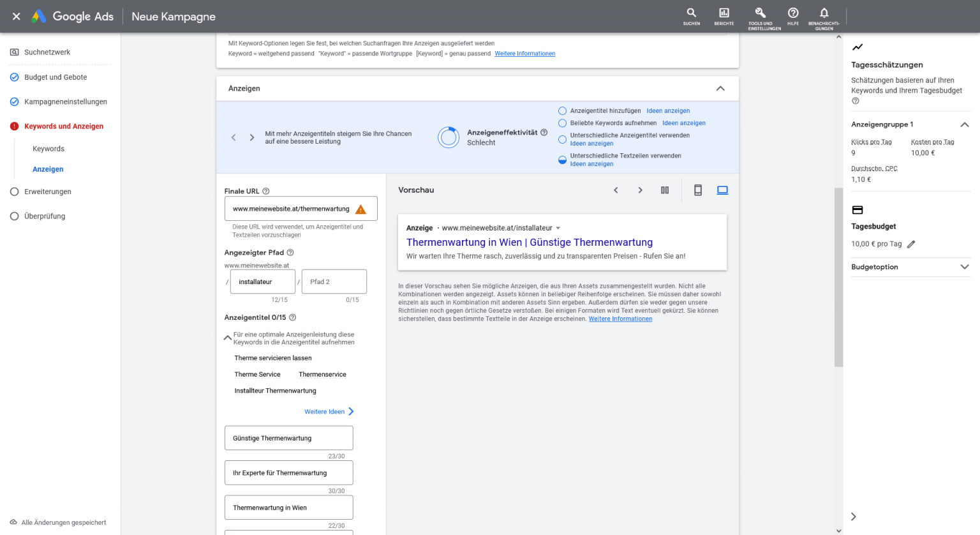Add suggestion Installteur Thermenwartung
Screen dimensions: 980x535
(x=275, y=391)
